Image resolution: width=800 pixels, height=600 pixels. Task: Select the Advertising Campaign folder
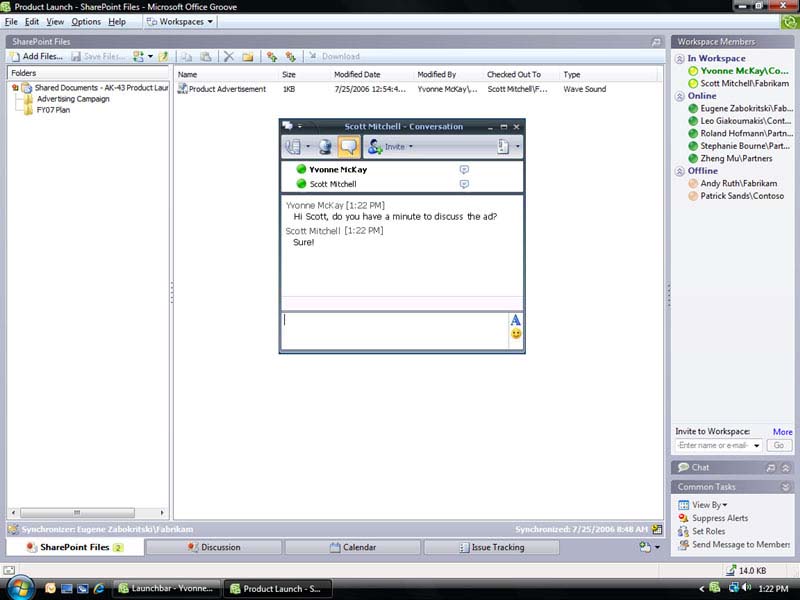pyautogui.click(x=73, y=99)
